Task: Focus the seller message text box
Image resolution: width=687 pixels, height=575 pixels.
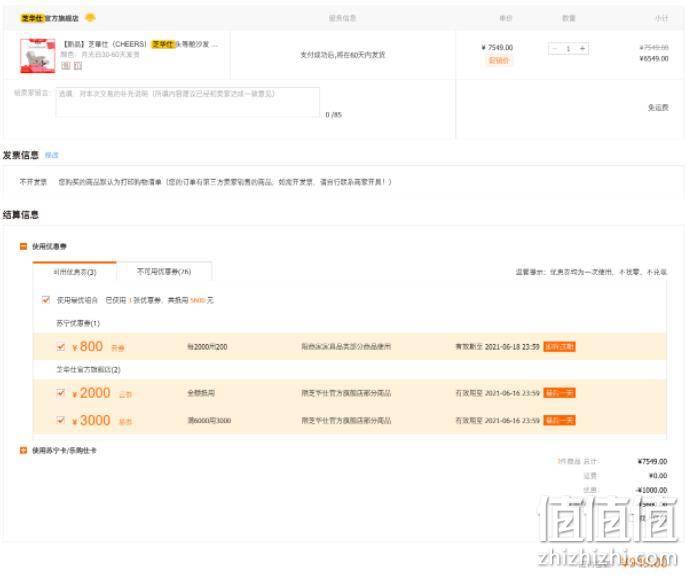Action: (x=188, y=102)
